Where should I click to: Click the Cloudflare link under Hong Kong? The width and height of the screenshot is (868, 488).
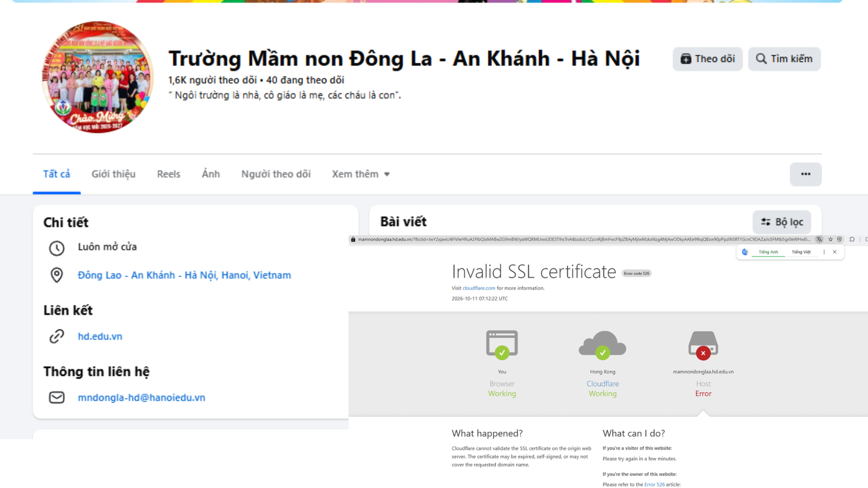(602, 384)
